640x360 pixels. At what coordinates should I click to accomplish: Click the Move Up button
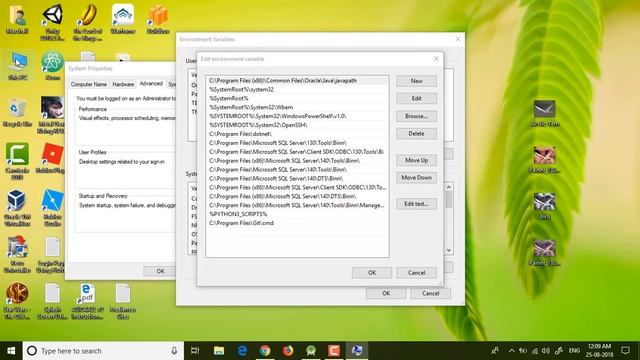[x=416, y=160]
